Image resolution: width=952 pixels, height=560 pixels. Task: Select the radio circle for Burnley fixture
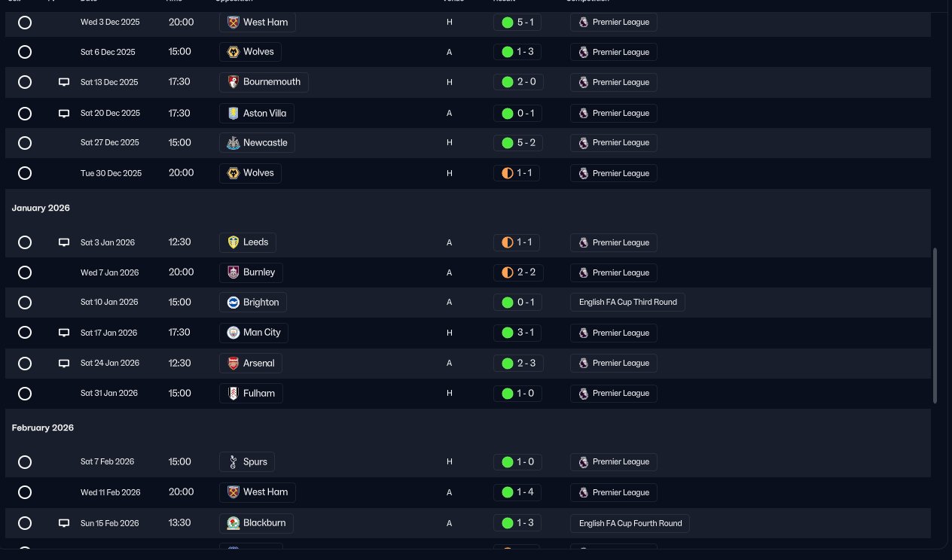(25, 272)
